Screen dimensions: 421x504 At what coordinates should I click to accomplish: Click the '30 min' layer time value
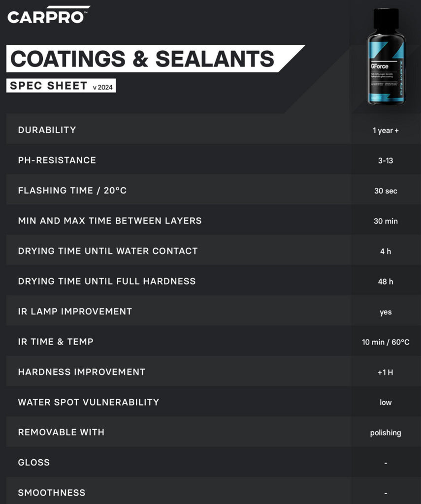pos(386,221)
